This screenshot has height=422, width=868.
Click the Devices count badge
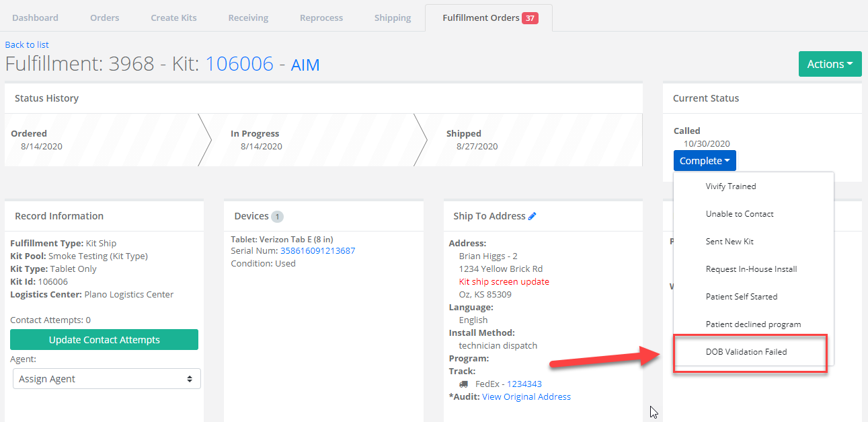(277, 217)
